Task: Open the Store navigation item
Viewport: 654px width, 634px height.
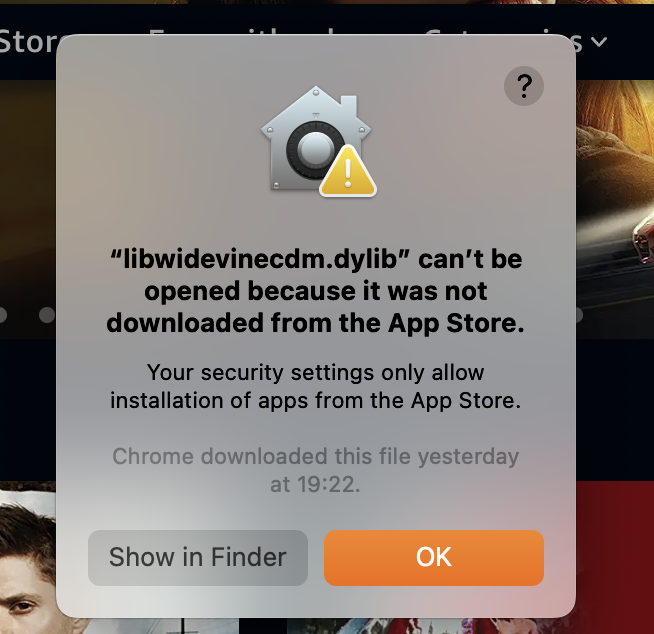Action: tap(28, 42)
